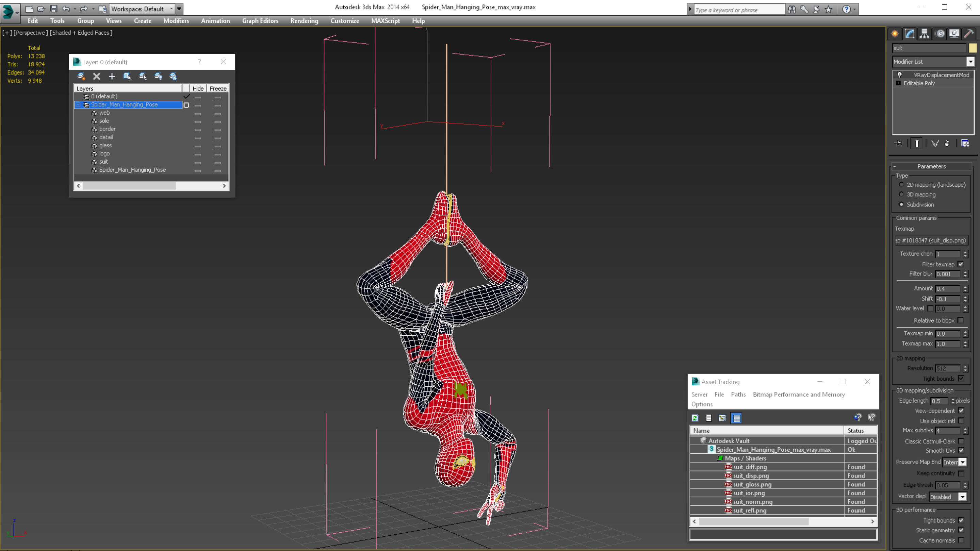Toggle View-dependent checkbox
980x551 pixels.
[x=961, y=411]
